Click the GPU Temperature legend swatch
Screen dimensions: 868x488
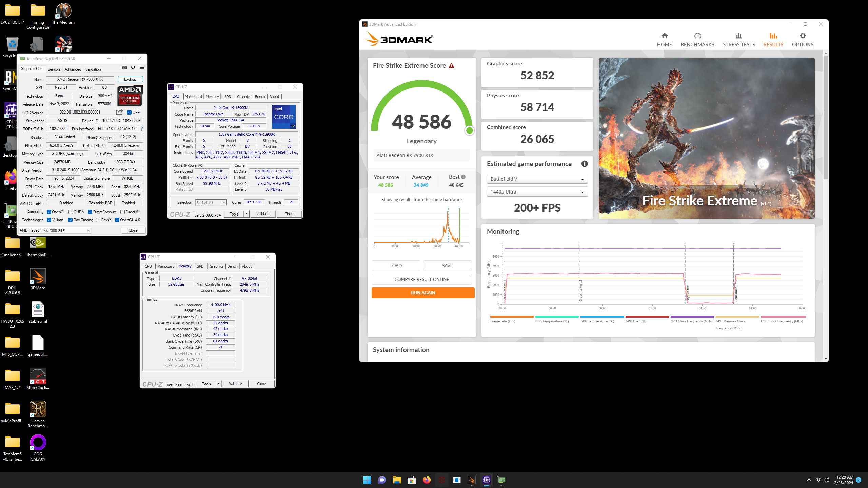602,317
